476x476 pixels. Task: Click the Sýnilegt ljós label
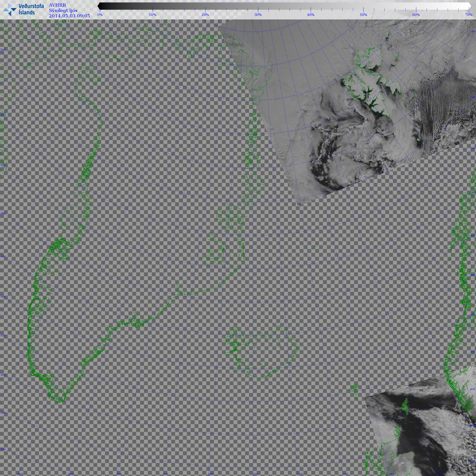pyautogui.click(x=63, y=10)
